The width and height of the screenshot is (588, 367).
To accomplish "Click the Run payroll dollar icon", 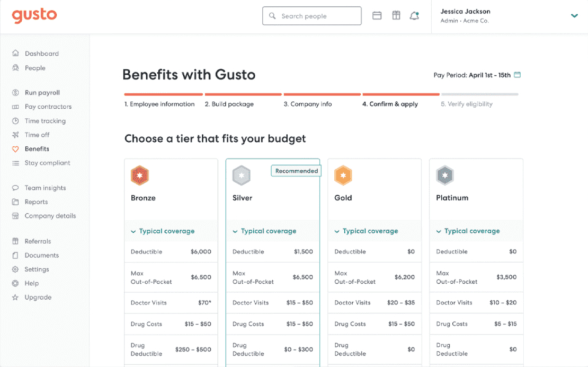I will click(14, 92).
